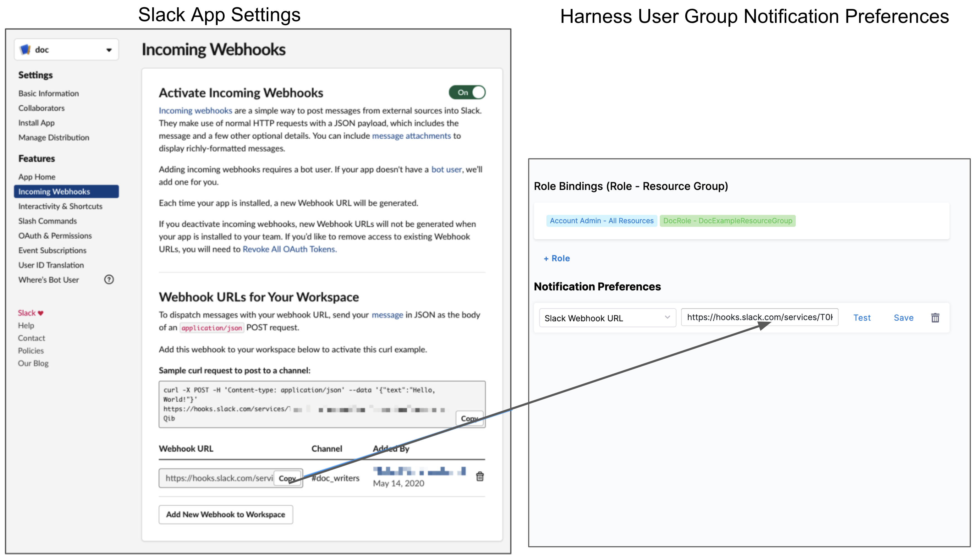Open Manage Distribution page
This screenshot has width=980, height=555.
point(54,137)
